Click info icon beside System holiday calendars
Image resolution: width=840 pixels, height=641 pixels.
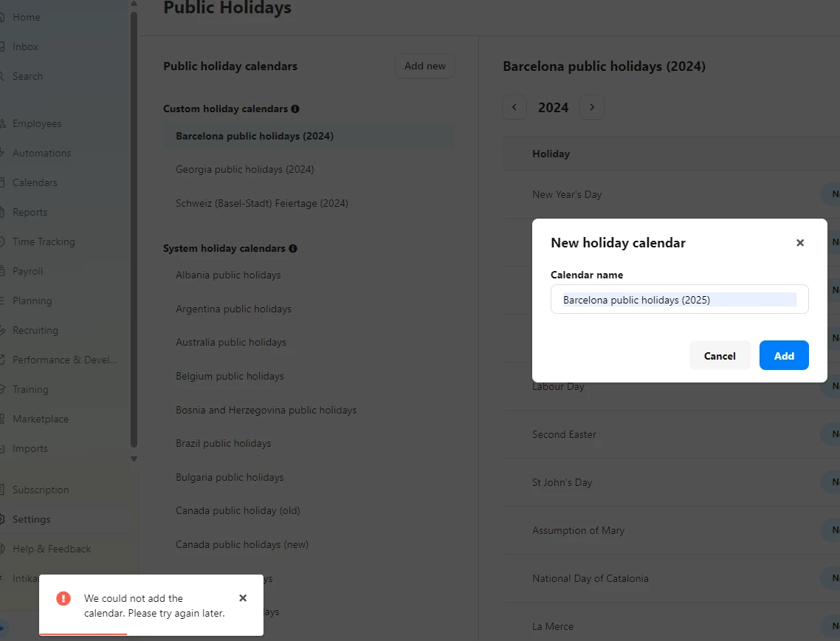tap(293, 249)
